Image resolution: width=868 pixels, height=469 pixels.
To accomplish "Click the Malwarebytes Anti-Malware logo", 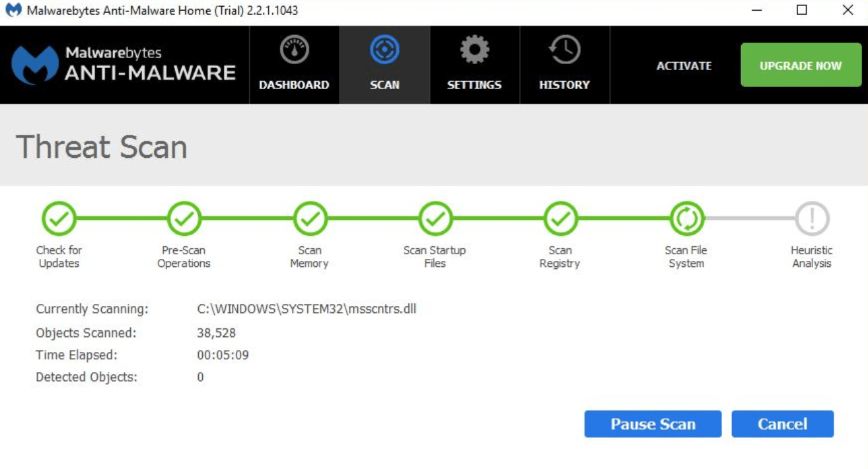I will [124, 65].
